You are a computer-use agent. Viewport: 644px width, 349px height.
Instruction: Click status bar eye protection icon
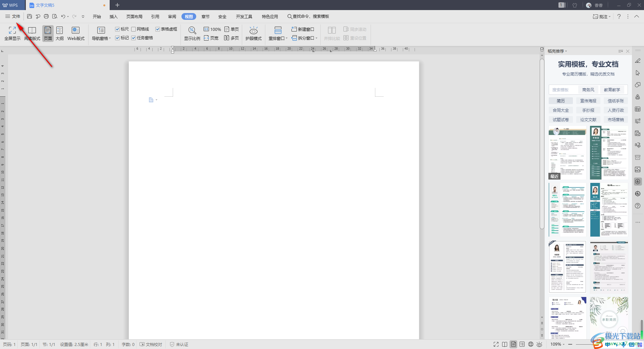tap(539, 344)
